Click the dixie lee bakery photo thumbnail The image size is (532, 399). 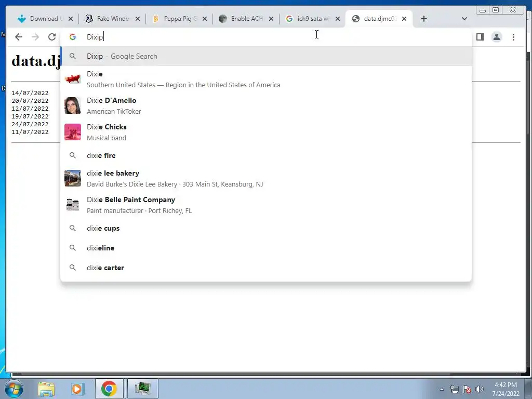tap(73, 179)
